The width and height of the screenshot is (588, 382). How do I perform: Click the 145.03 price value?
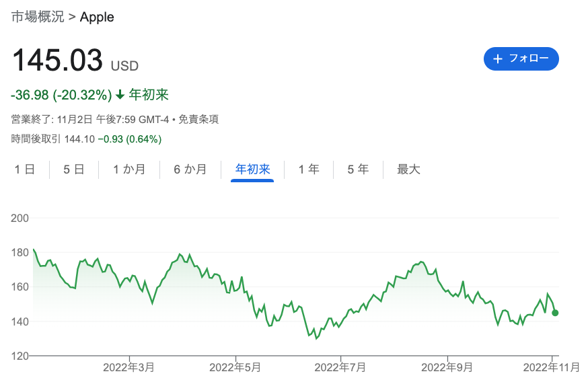click(x=57, y=60)
